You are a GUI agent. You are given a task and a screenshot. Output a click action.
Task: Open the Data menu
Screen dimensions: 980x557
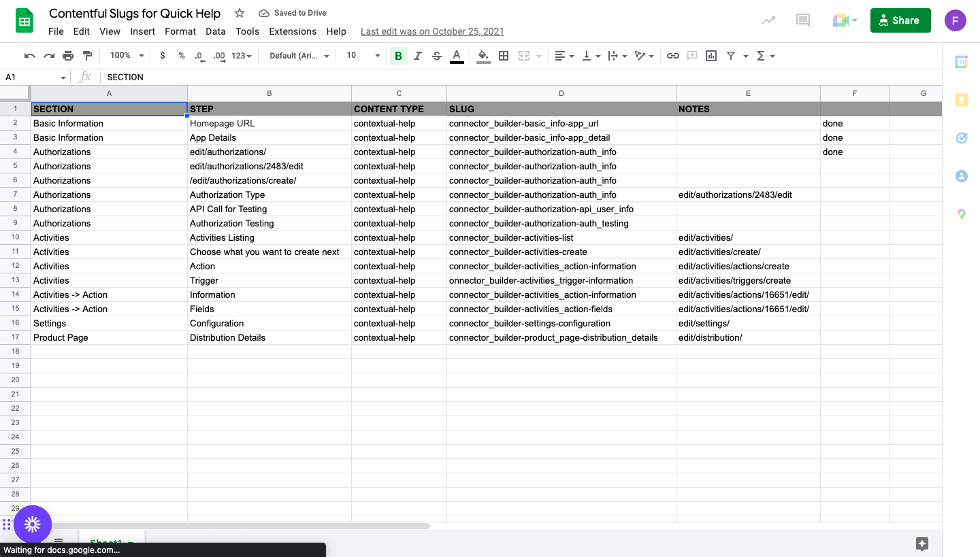point(216,31)
